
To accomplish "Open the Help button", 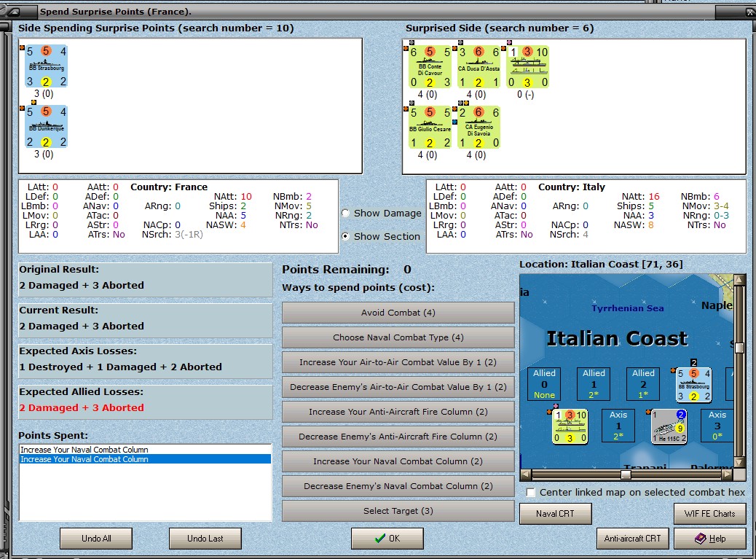I will pyautogui.click(x=709, y=539).
